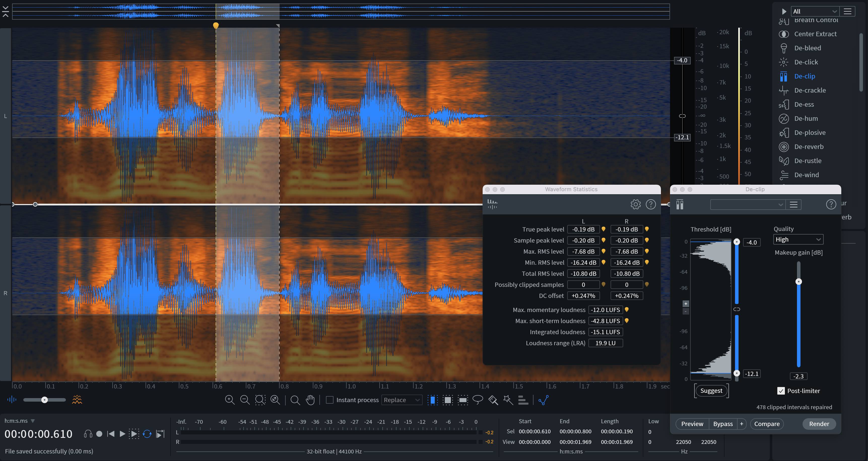868x461 pixels.
Task: Click the waveform-spectrogram balance slider knob
Action: [45, 400]
